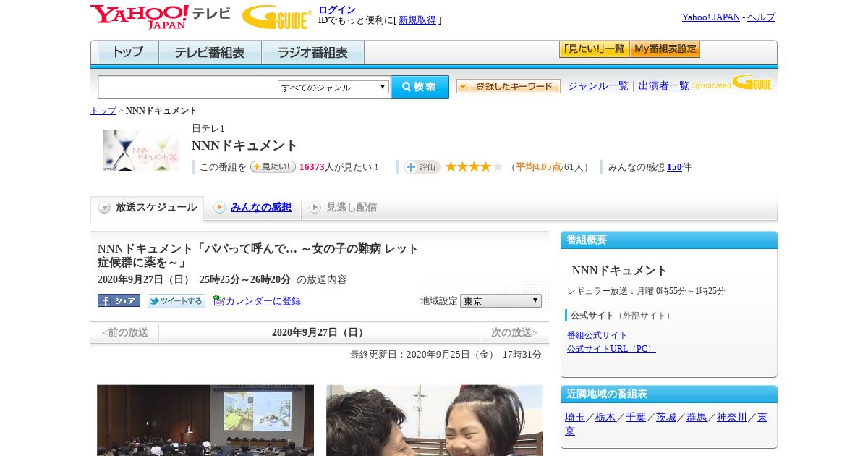Screen dimensions: 868x456
Task: Click the トップ breadcrumb link
Action: click(x=103, y=111)
